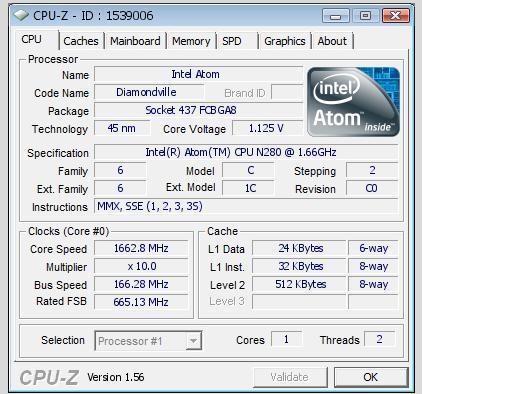This screenshot has width=512, height=394.
Task: Click the CPU-Z title bar app icon
Action: tap(21, 15)
